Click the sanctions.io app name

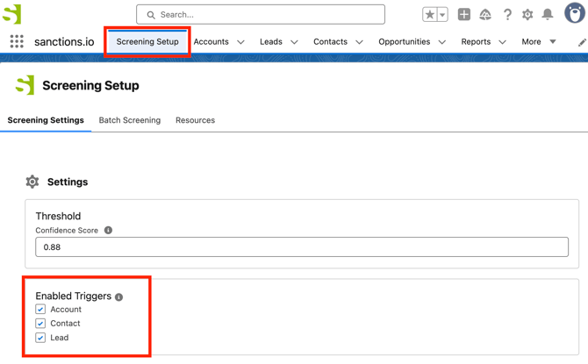[x=64, y=41]
